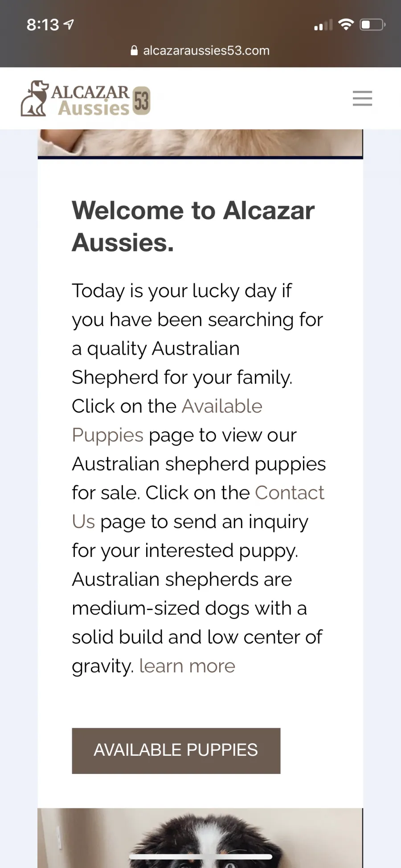Tap the Wi-Fi status icon
The height and width of the screenshot is (868, 401).
(x=346, y=25)
